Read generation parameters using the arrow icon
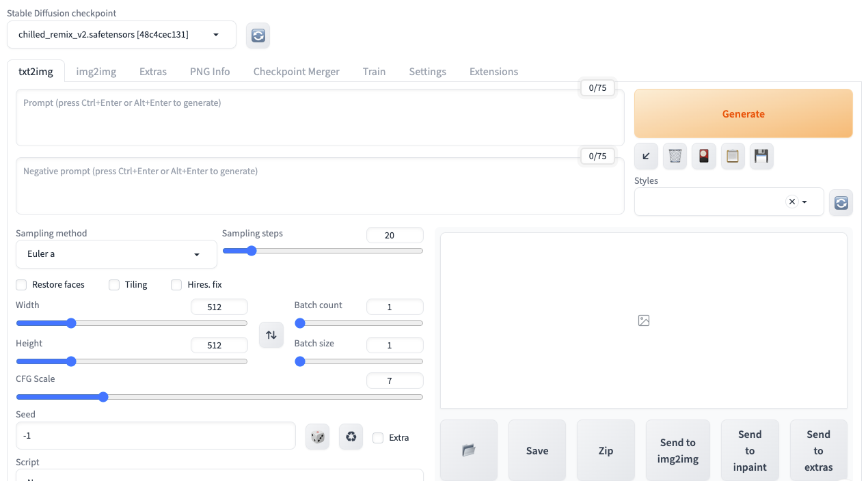The image size is (868, 481). pyautogui.click(x=645, y=156)
